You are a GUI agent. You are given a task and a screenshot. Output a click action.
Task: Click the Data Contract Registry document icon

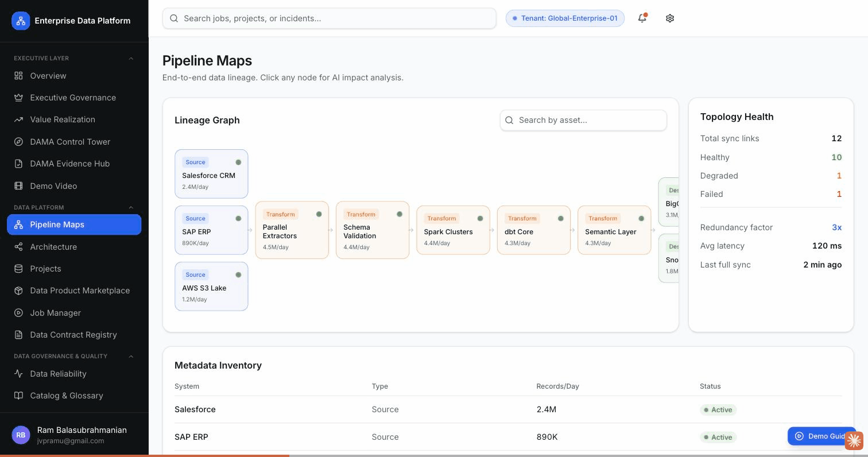coord(18,335)
